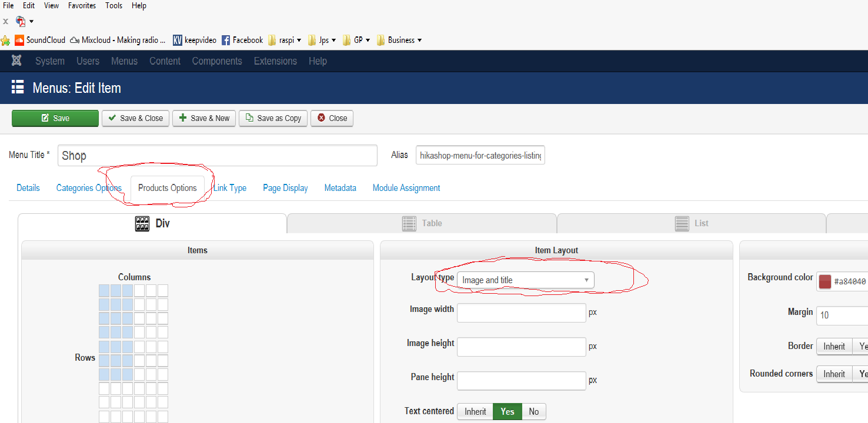Open the Joomla Help menu

click(x=318, y=61)
